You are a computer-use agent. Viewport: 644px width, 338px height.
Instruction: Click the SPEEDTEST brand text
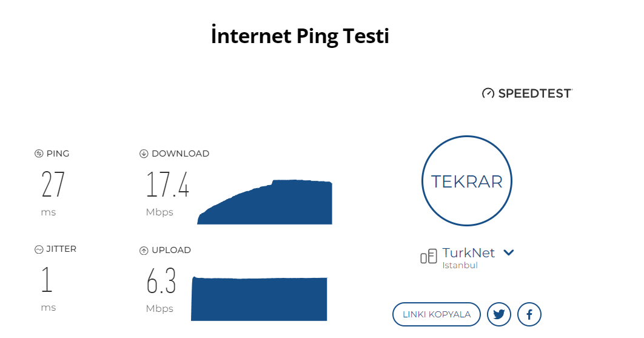pos(534,93)
